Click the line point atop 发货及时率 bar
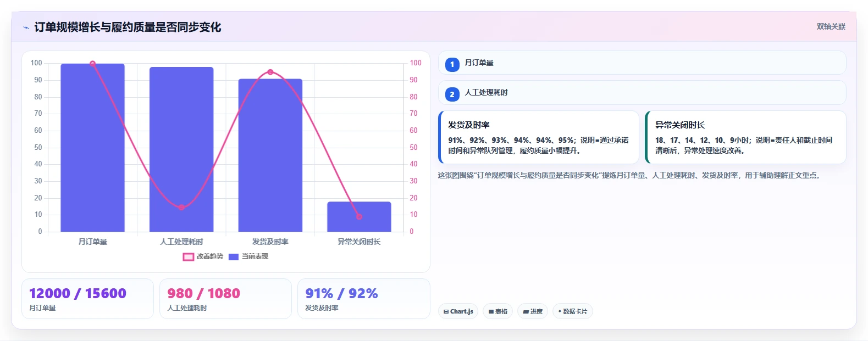The height and width of the screenshot is (341, 868). pyautogui.click(x=270, y=72)
